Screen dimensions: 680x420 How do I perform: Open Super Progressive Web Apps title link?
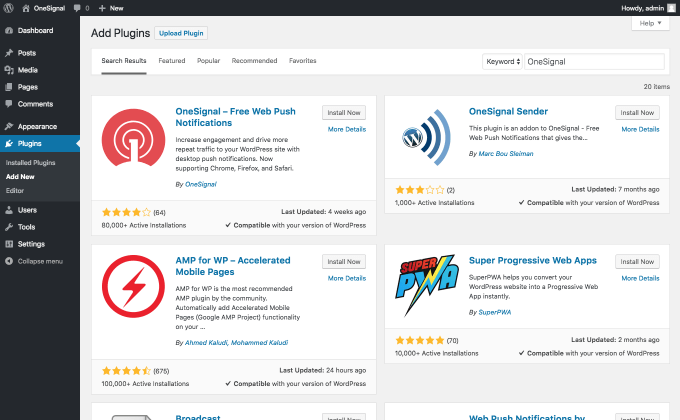point(533,260)
